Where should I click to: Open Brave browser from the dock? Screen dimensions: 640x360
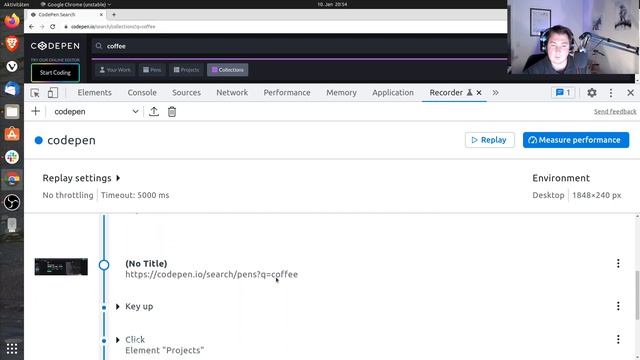coord(12,43)
